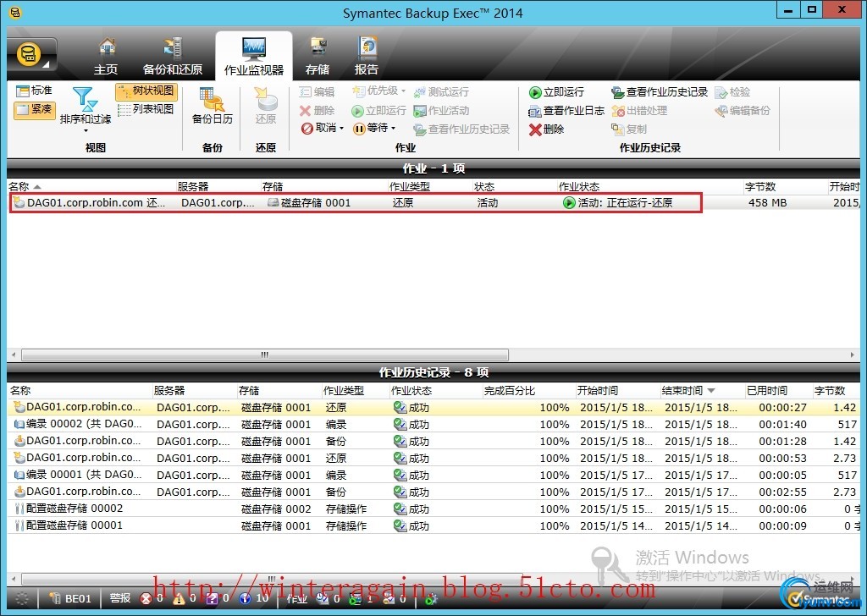
Task: Sort history by 完成百分比 column
Action: coord(528,391)
